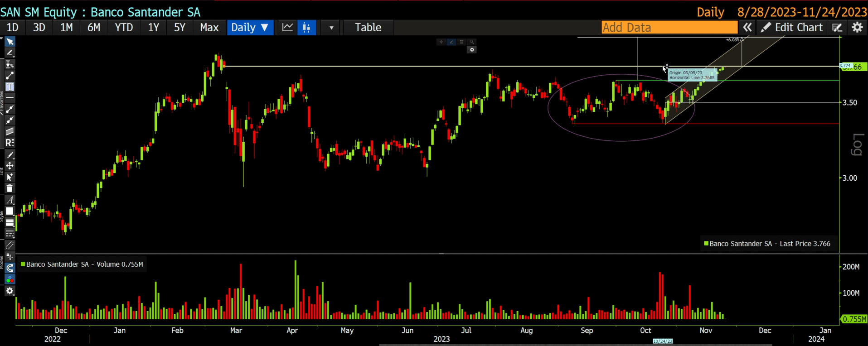Image resolution: width=868 pixels, height=346 pixels.
Task: Click the mini toolbar pencil draw icon
Action: (451, 42)
